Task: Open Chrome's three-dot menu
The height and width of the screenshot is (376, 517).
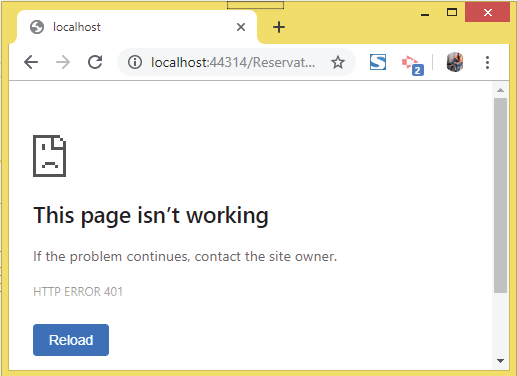Action: pyautogui.click(x=487, y=62)
